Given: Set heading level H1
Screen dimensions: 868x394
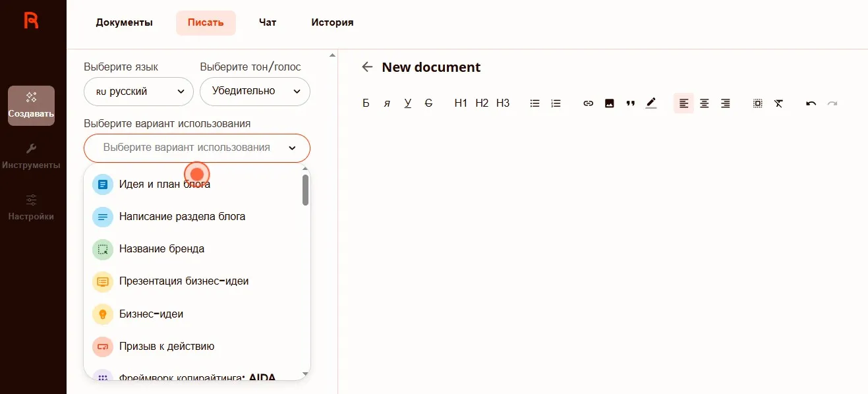Looking at the screenshot, I should coord(461,103).
